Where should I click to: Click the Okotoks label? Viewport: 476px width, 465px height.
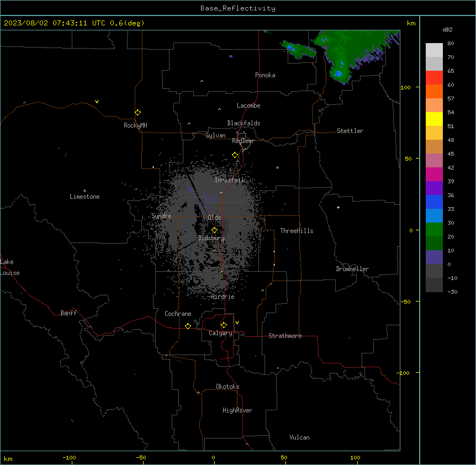(x=228, y=387)
